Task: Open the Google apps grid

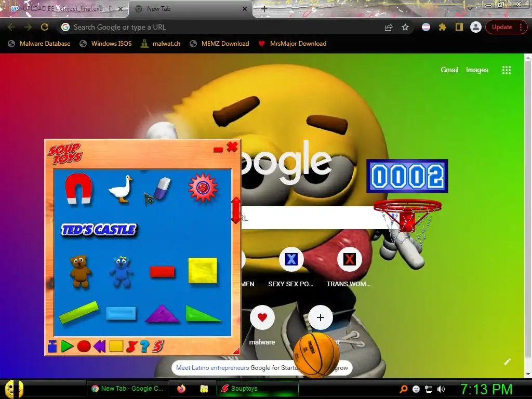Action: pos(506,70)
